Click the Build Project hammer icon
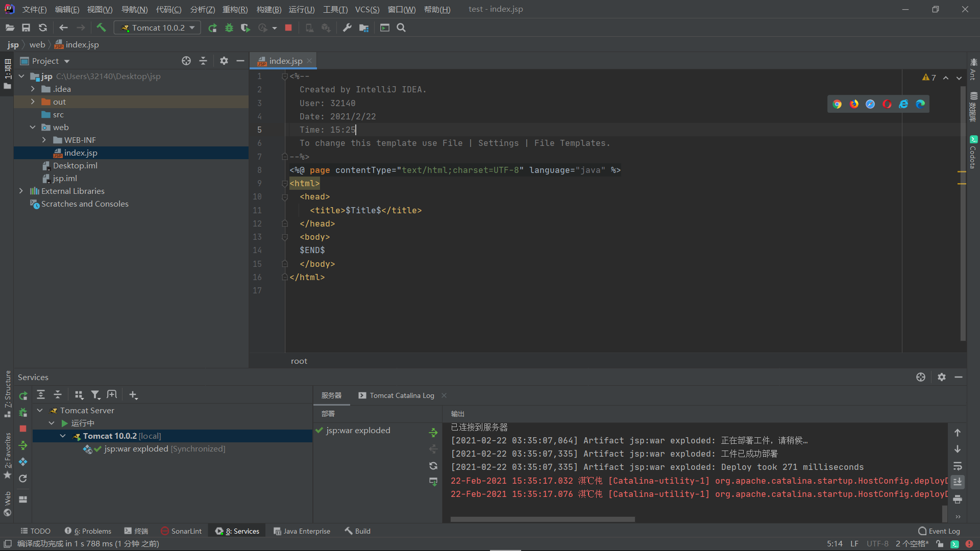The height and width of the screenshot is (551, 980). pyautogui.click(x=101, y=28)
